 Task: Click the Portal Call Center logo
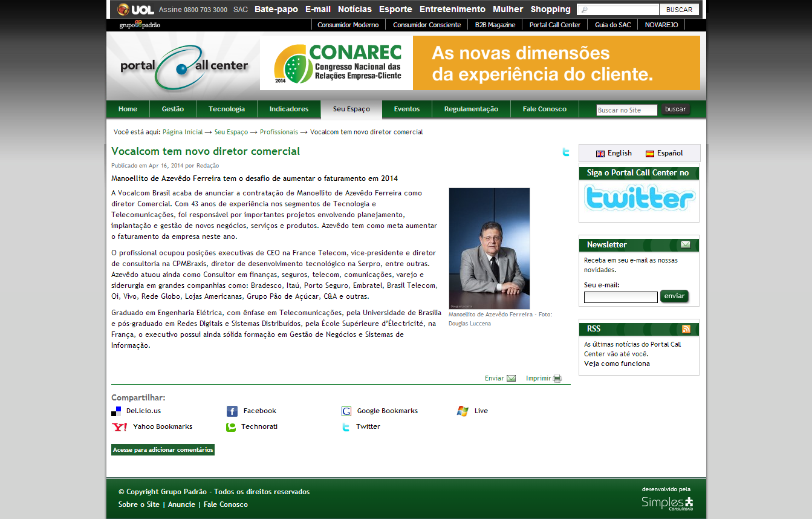[184, 66]
